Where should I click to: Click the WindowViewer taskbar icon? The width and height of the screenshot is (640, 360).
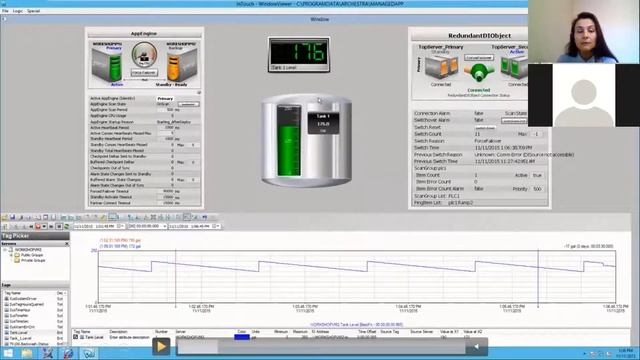[x=89, y=353]
